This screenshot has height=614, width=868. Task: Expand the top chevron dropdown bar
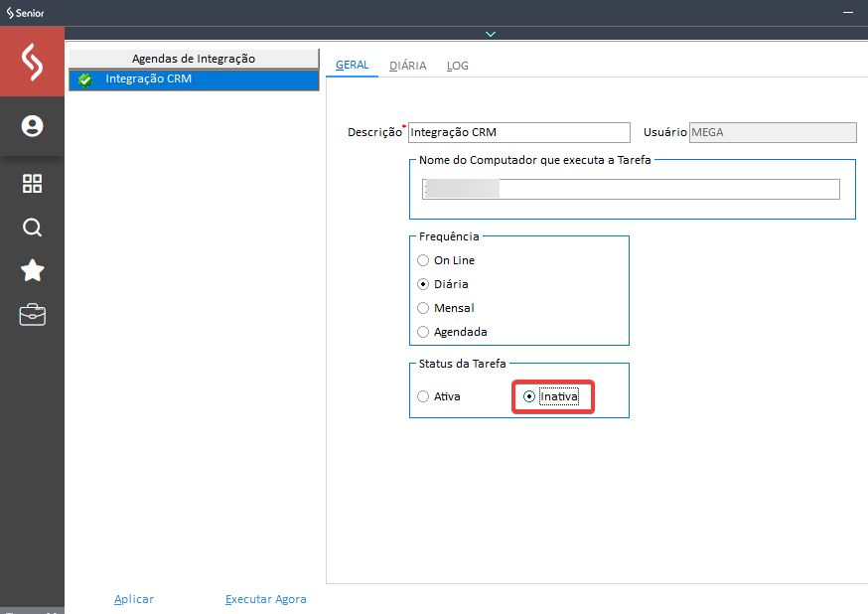coord(490,34)
